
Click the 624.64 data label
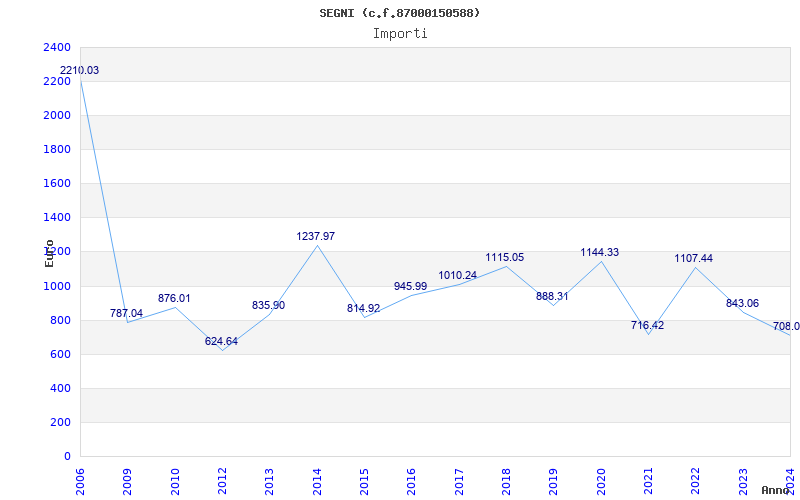pyautogui.click(x=221, y=342)
